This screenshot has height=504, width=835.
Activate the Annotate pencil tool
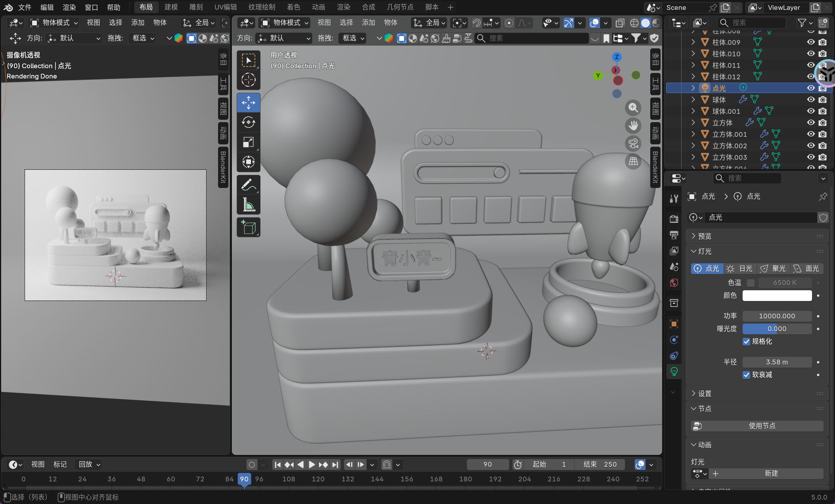(x=249, y=185)
